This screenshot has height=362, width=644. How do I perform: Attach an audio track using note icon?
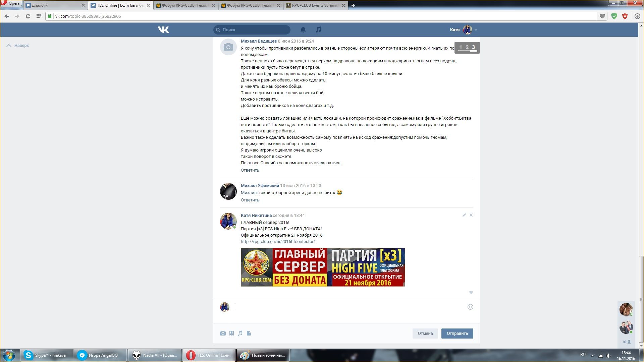(240, 333)
